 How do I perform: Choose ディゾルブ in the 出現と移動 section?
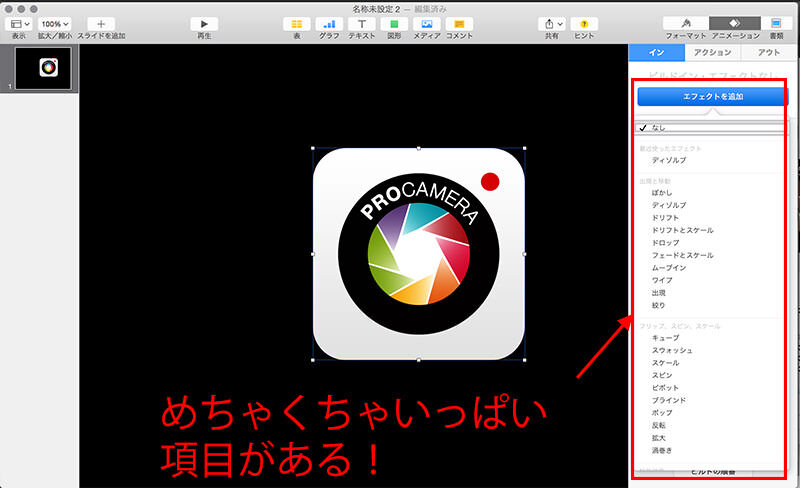click(668, 205)
